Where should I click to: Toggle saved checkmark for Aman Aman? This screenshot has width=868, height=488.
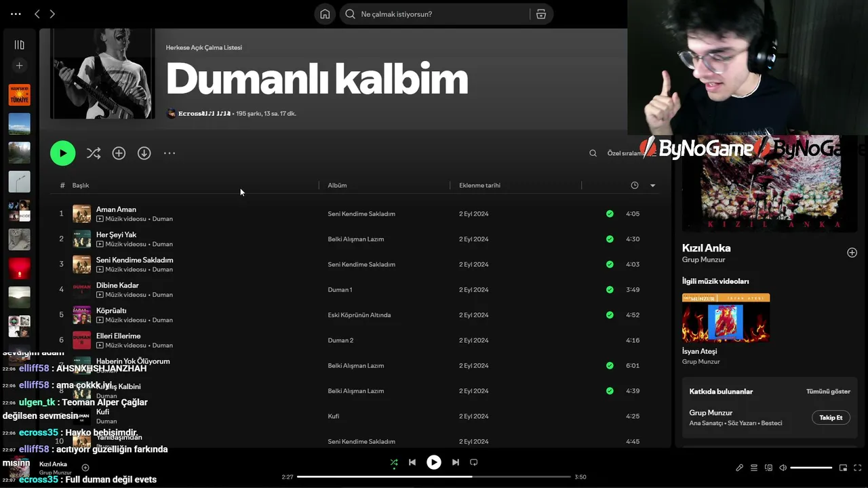[x=610, y=213]
